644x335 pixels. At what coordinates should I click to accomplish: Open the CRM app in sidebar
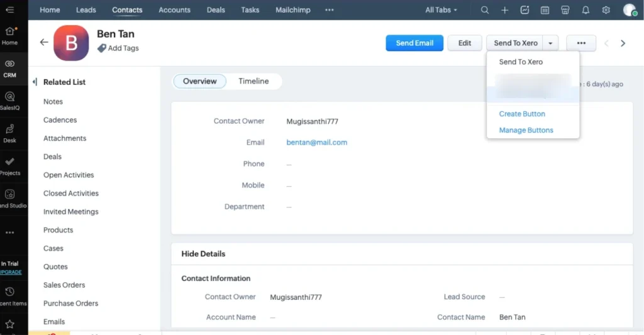pyautogui.click(x=10, y=69)
